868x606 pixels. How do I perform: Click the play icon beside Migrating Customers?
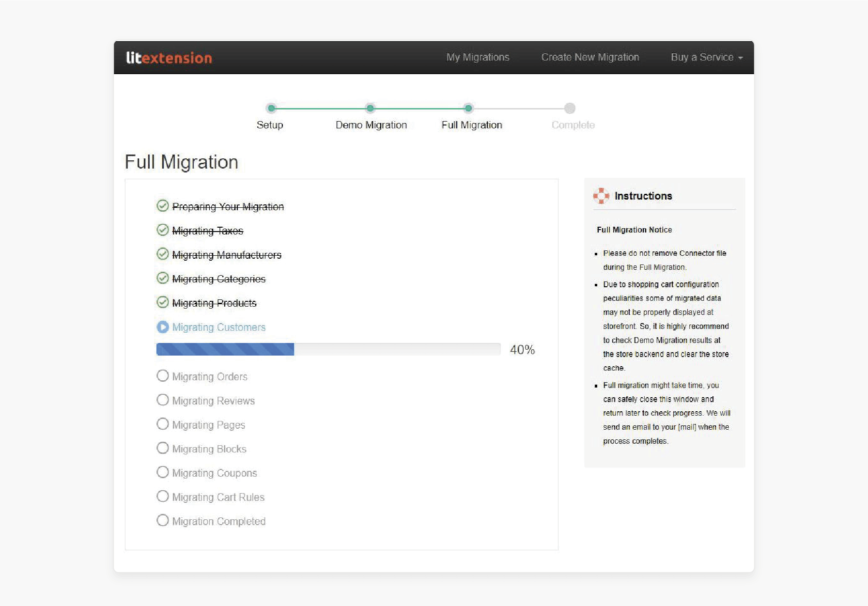click(x=163, y=327)
